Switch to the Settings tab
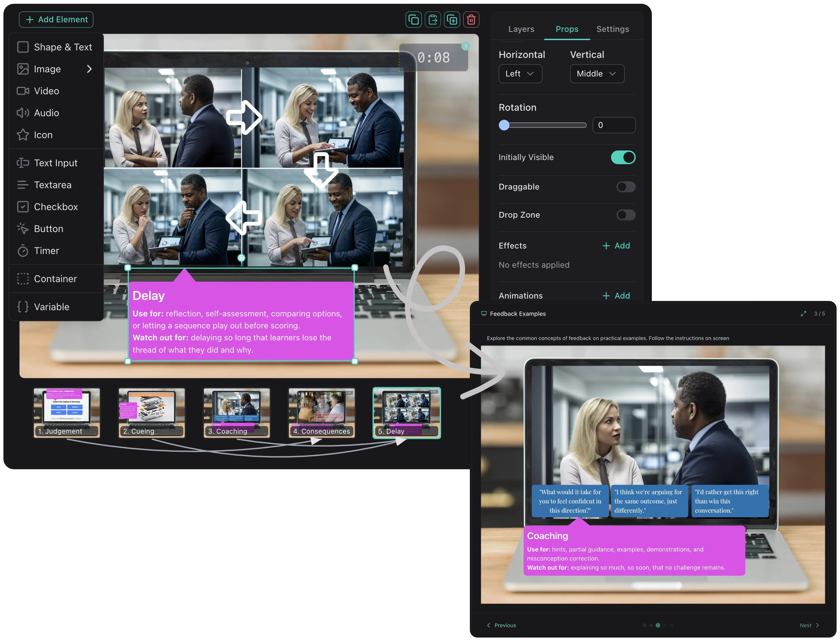840x642 pixels. 612,29
